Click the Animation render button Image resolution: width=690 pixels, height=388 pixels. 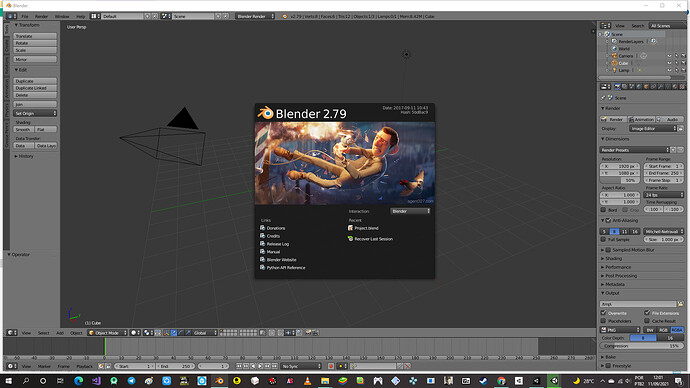pyautogui.click(x=642, y=119)
